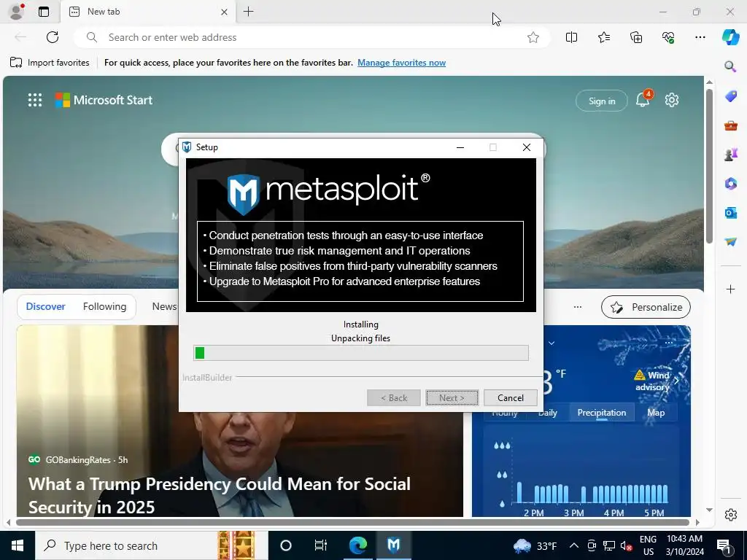
Task: Open the Edge profile icon
Action: [x=17, y=12]
